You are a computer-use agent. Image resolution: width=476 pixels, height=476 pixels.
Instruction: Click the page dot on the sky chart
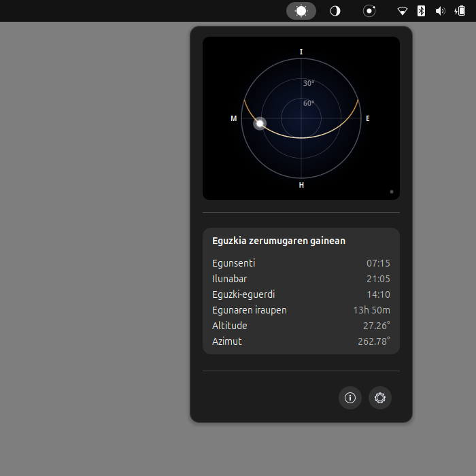pyautogui.click(x=391, y=192)
